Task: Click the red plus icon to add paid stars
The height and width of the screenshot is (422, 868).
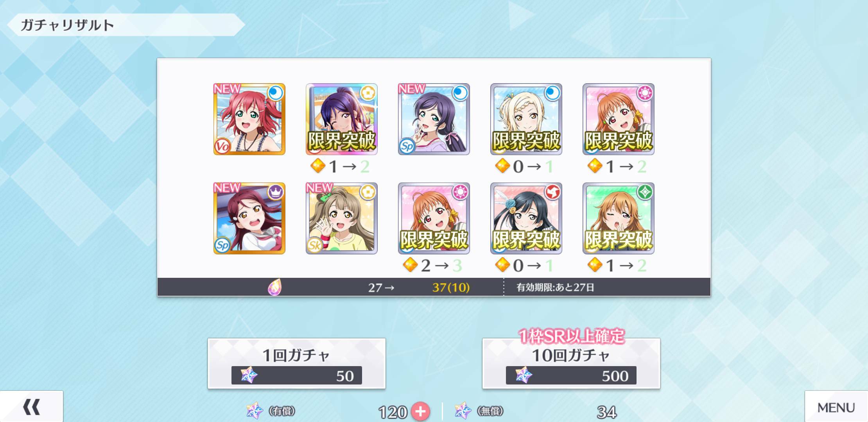Action: [420, 411]
